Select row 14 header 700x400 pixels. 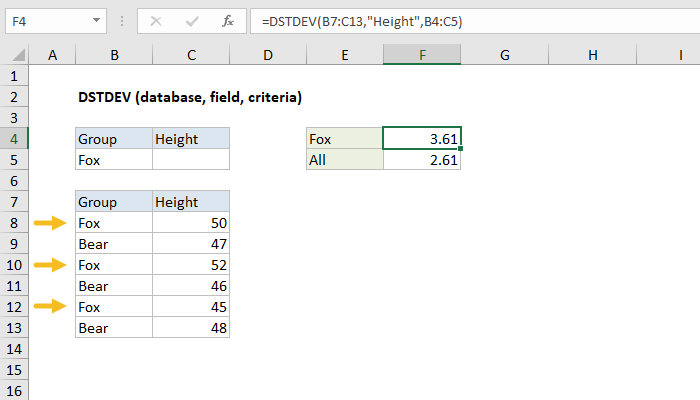(14, 349)
